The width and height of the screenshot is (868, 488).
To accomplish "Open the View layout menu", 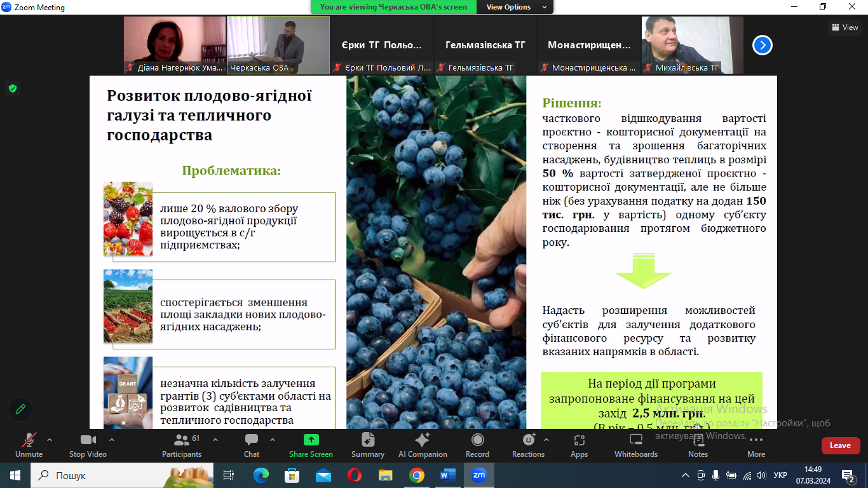I will pyautogui.click(x=844, y=27).
